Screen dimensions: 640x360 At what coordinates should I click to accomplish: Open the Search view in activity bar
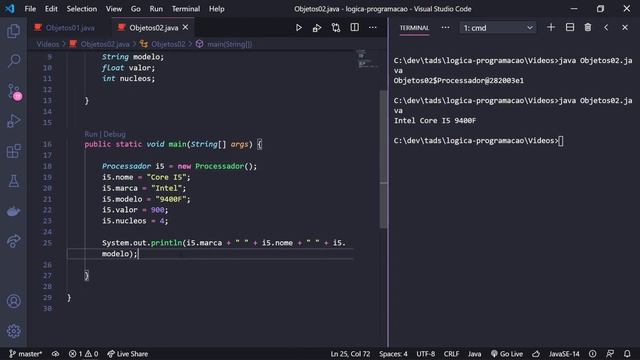(13, 61)
